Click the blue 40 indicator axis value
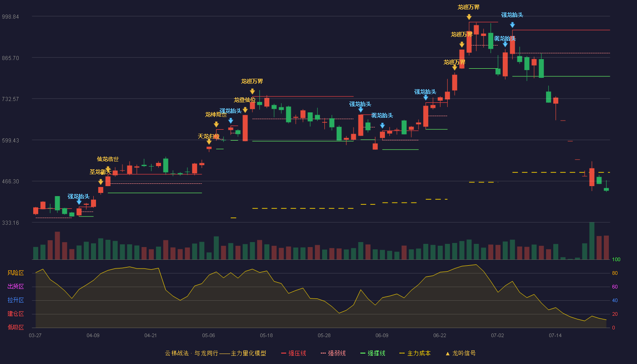This screenshot has width=637, height=364. pyautogui.click(x=615, y=301)
